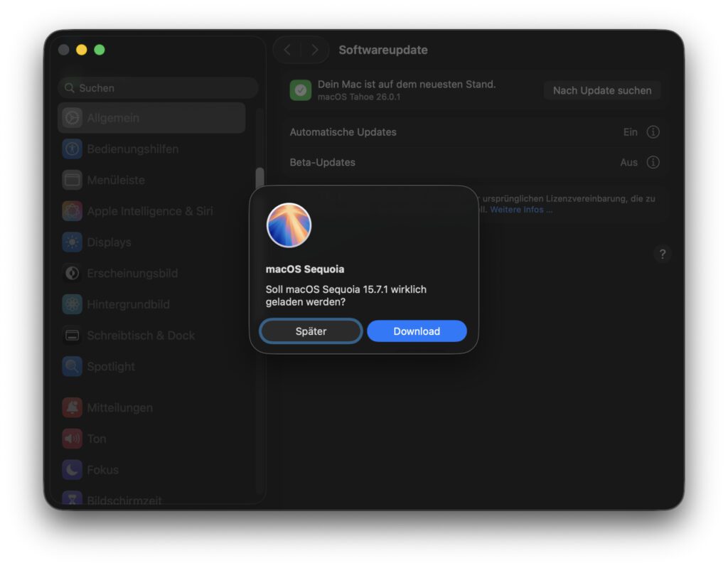Open the Bedienungshilfen sidebar icon

72,149
